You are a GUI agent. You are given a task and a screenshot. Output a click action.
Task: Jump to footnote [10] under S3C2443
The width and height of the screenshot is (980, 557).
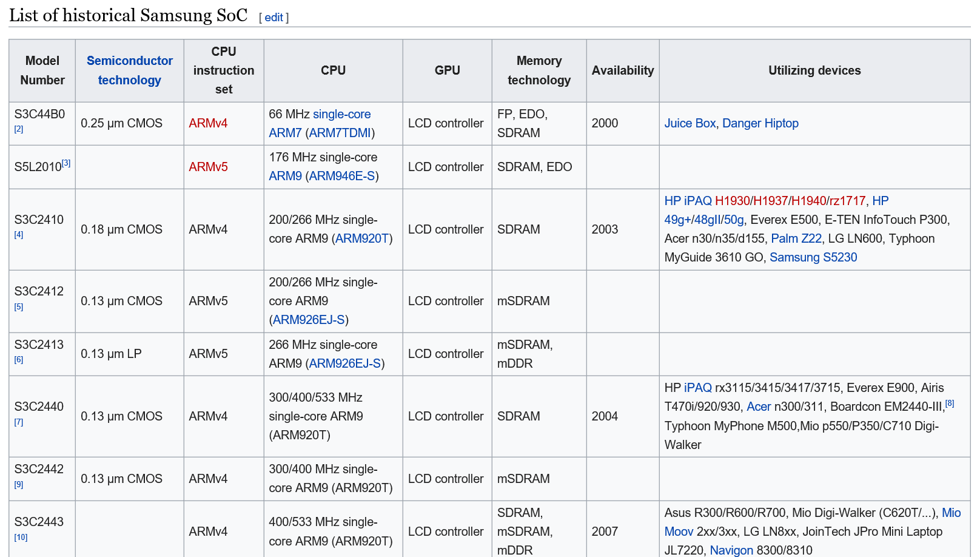click(21, 538)
